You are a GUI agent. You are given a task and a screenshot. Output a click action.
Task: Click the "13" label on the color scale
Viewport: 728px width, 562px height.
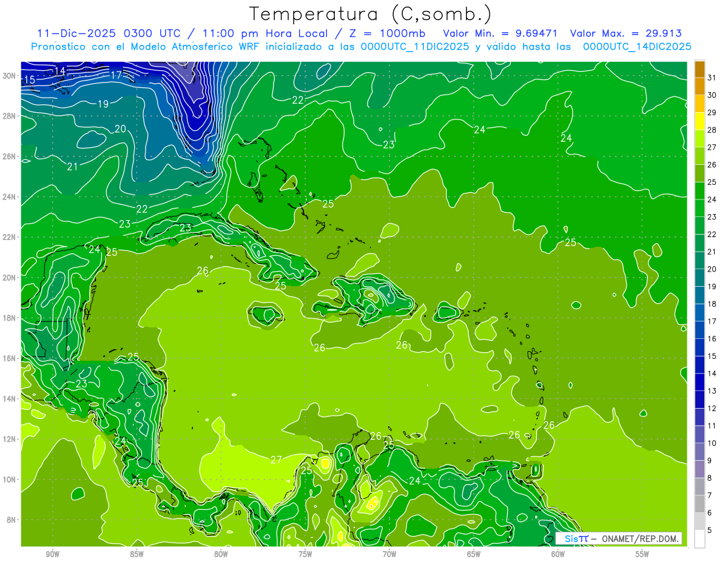(x=712, y=391)
